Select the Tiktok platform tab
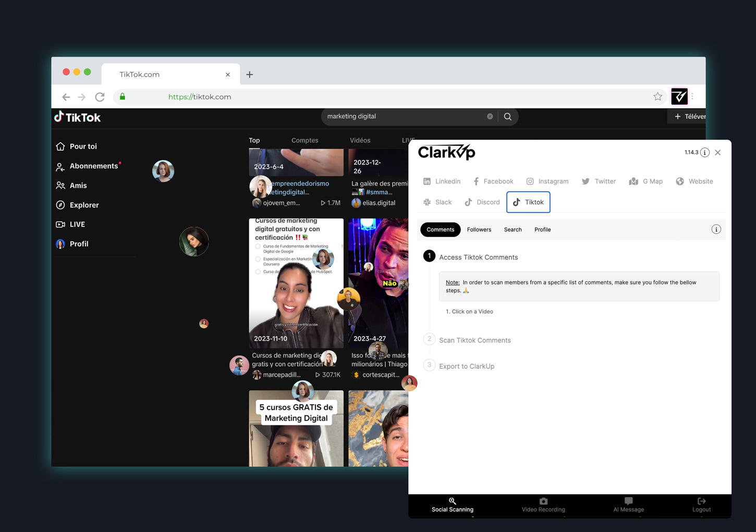756x532 pixels. point(528,202)
